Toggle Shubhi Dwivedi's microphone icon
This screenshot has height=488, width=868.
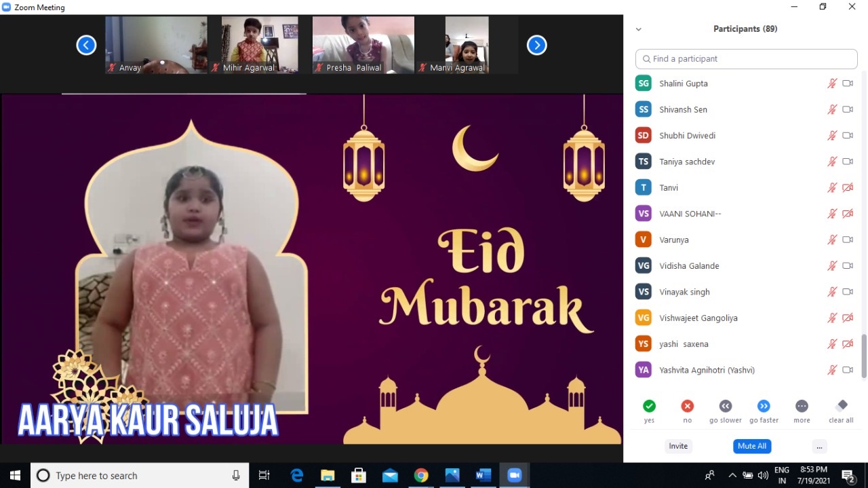pyautogui.click(x=832, y=136)
